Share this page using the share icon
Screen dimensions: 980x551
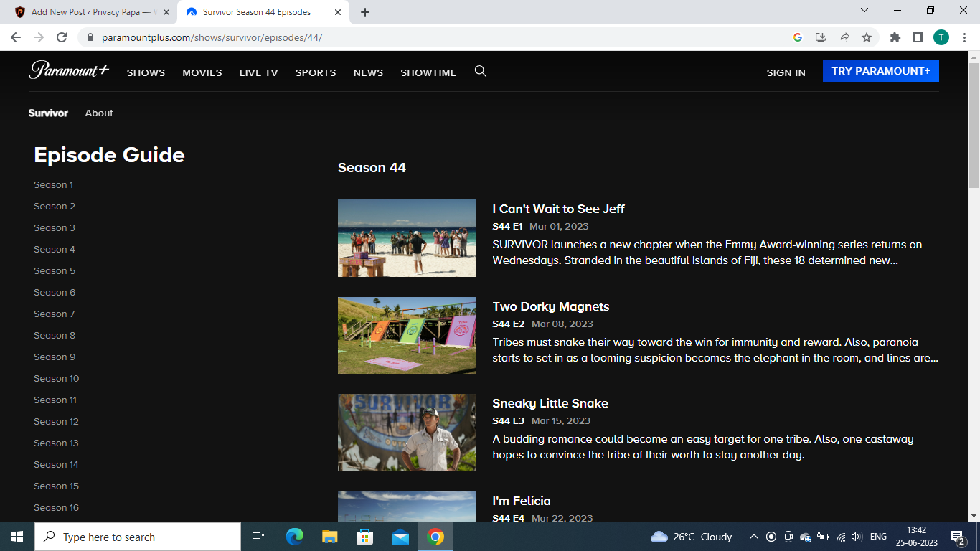844,37
